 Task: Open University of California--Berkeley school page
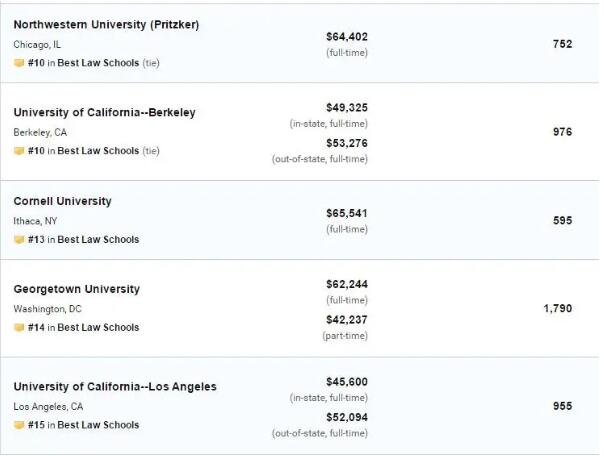click(x=104, y=113)
